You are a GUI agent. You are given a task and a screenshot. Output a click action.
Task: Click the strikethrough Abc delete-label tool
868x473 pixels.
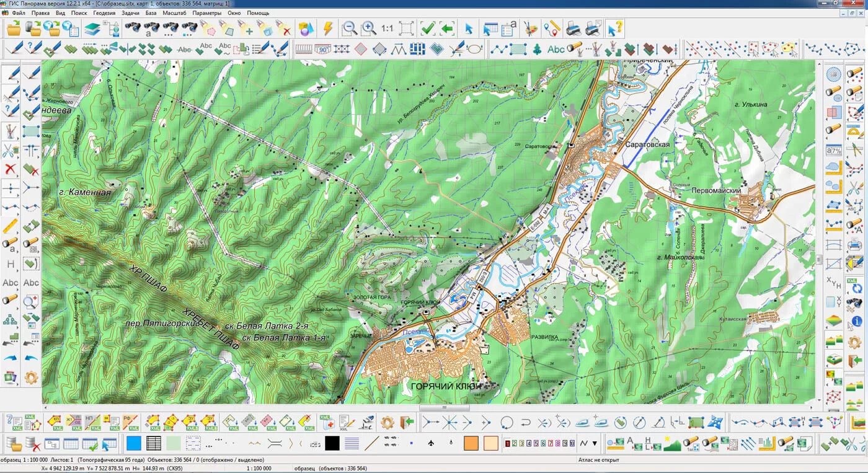click(x=184, y=48)
